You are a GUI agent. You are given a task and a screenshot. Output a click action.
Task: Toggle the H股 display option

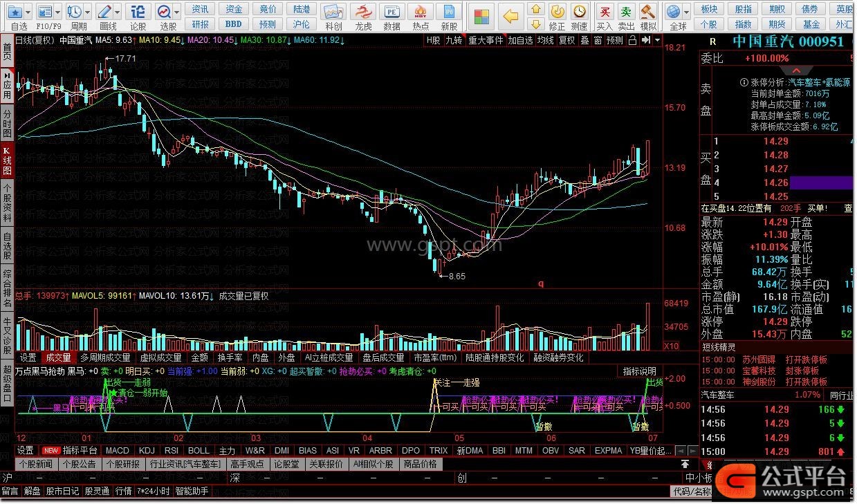tap(432, 40)
